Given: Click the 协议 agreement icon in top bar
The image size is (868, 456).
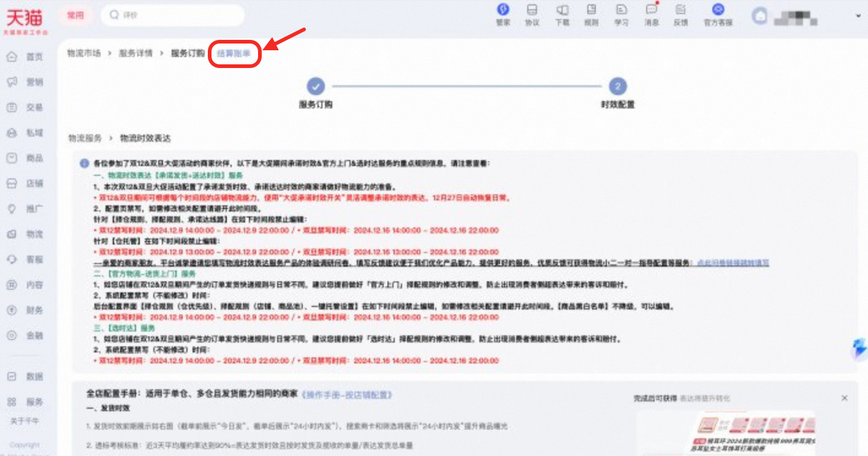Looking at the screenshot, I should tap(532, 10).
